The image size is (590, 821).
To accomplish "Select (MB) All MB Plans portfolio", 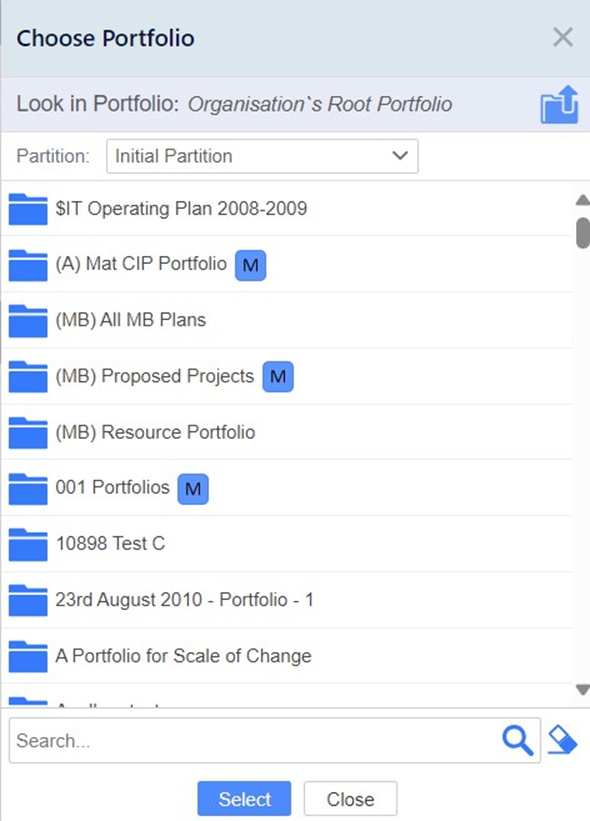I will click(x=285, y=320).
